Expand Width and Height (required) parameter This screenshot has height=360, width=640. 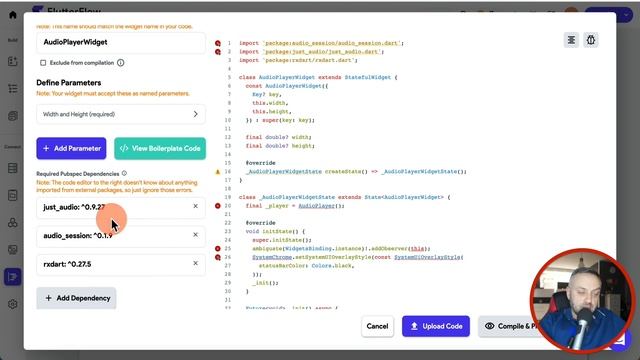click(x=121, y=114)
